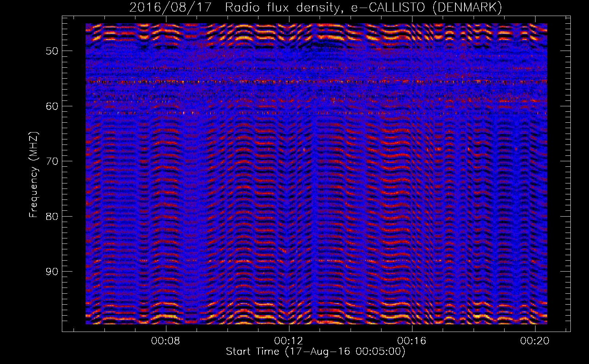Click the "Frequency (MHZ)" y-axis label
The width and height of the screenshot is (589, 364).
click(x=33, y=175)
